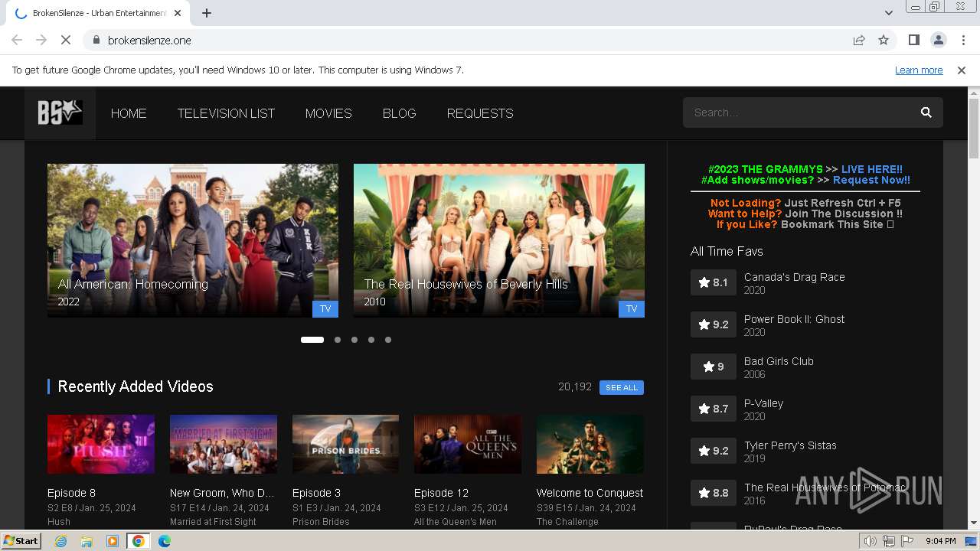Launch Microsoft Edge from taskbar

[x=165, y=541]
